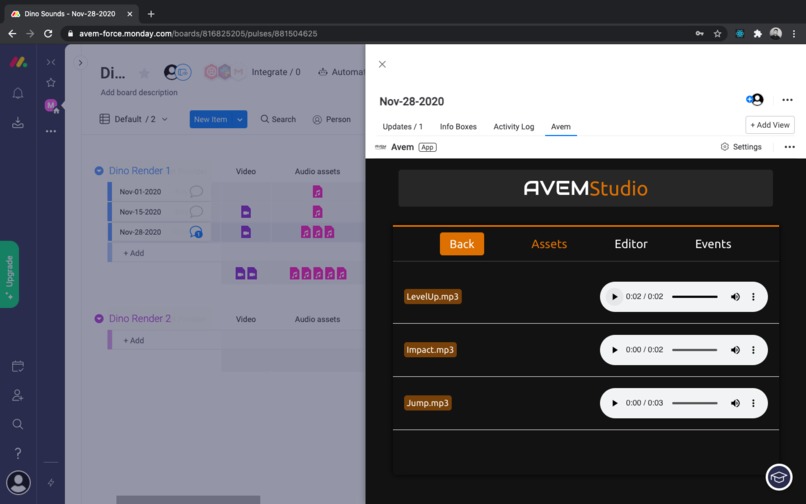The height and width of the screenshot is (504, 806).
Task: Click + Add row in Dino Render 2
Action: [134, 340]
